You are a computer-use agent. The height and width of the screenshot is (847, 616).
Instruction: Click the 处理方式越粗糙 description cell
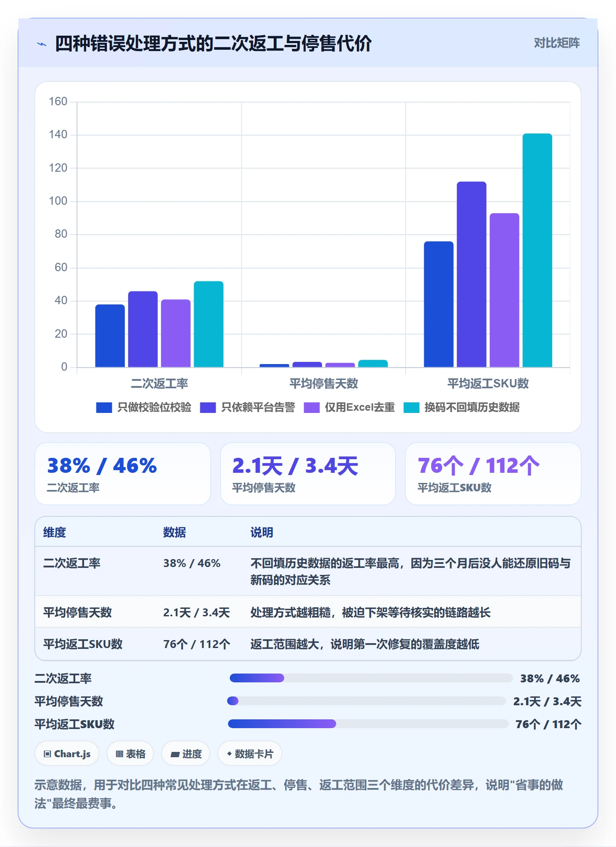370,612
